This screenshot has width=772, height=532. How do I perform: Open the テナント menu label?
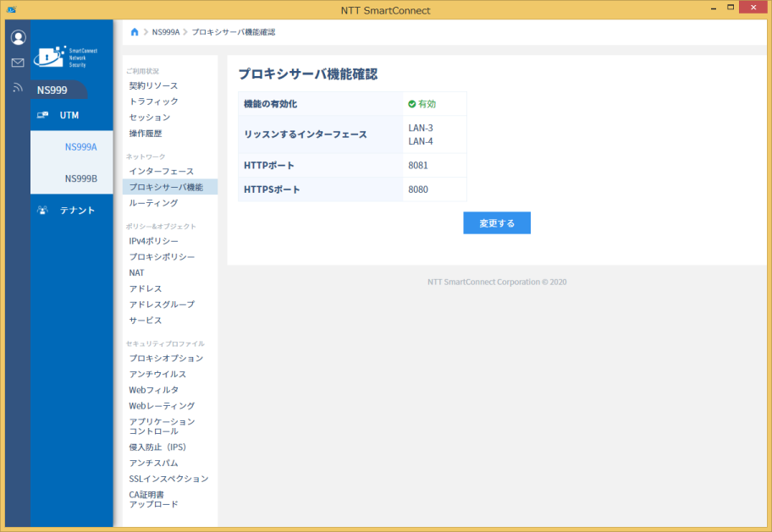[77, 210]
